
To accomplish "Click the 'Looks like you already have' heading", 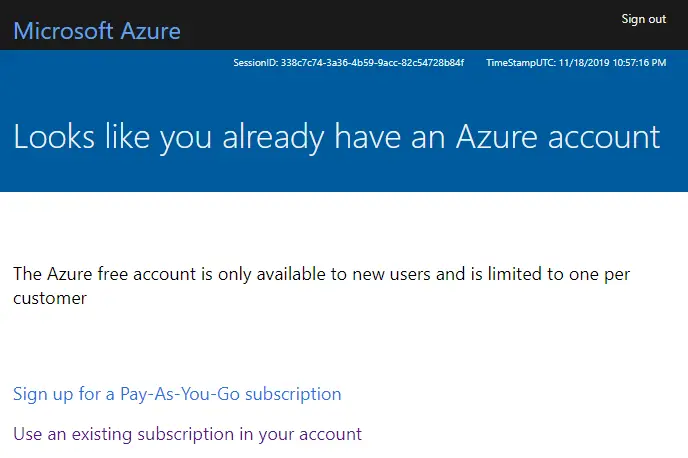I will click(207, 137).
